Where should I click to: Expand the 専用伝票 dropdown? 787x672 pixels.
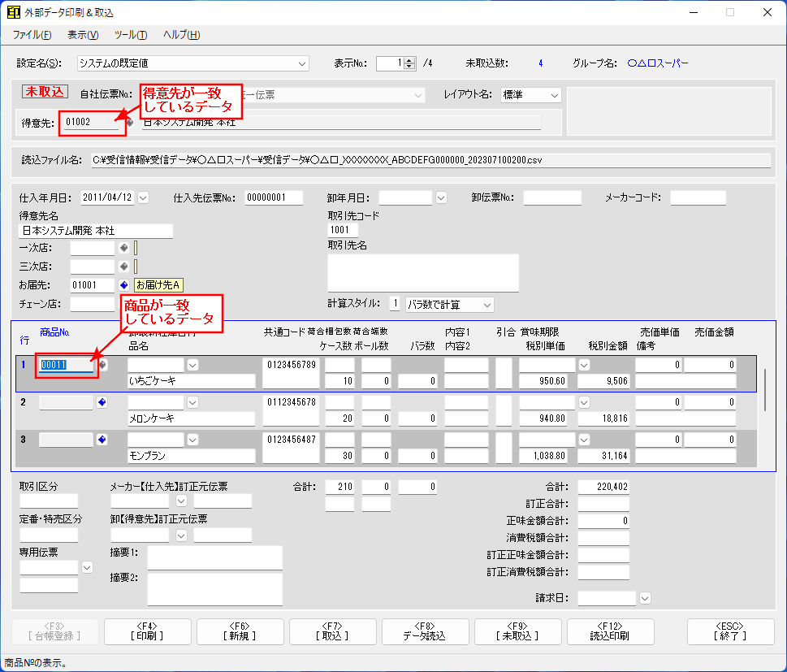87,567
